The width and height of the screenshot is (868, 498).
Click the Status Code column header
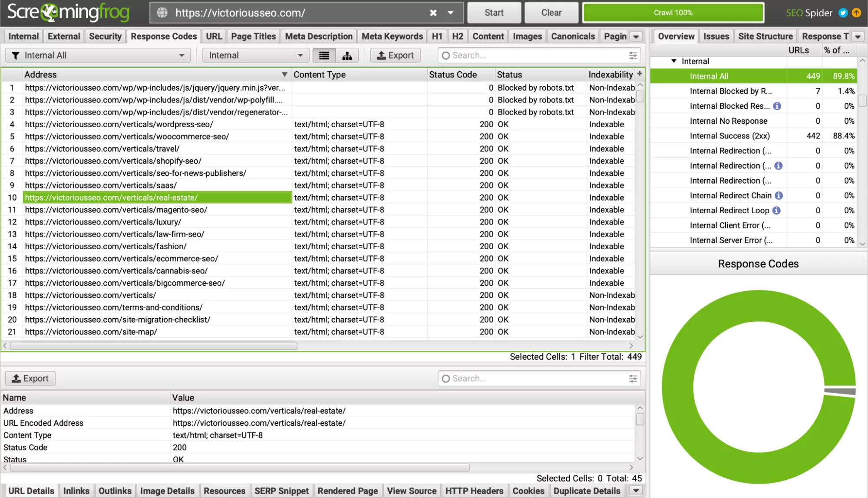click(461, 75)
